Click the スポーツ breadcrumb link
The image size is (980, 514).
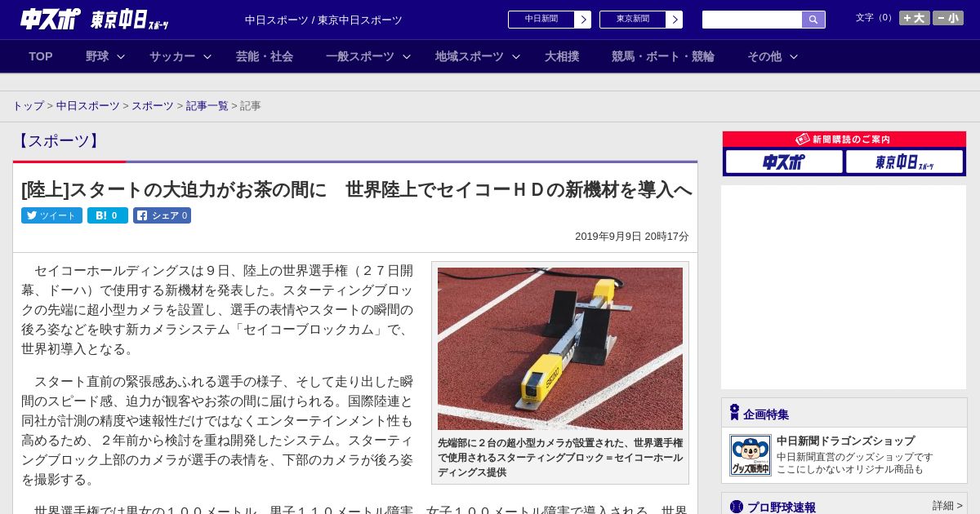153,106
